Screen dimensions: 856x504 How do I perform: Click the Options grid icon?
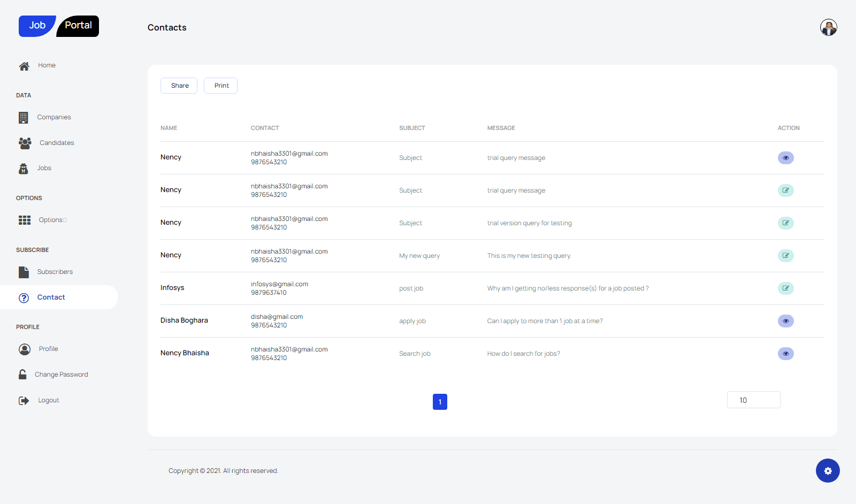pyautogui.click(x=25, y=220)
